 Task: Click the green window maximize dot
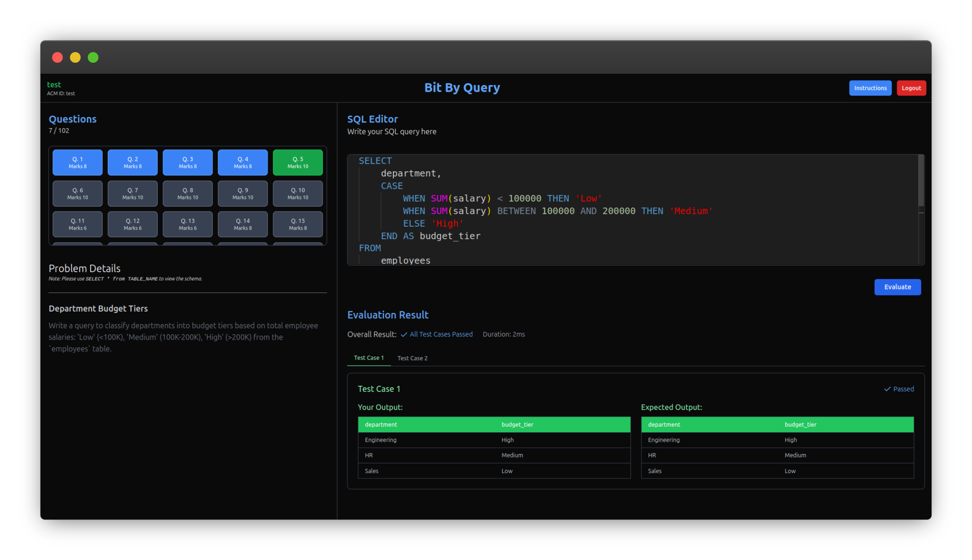(93, 57)
